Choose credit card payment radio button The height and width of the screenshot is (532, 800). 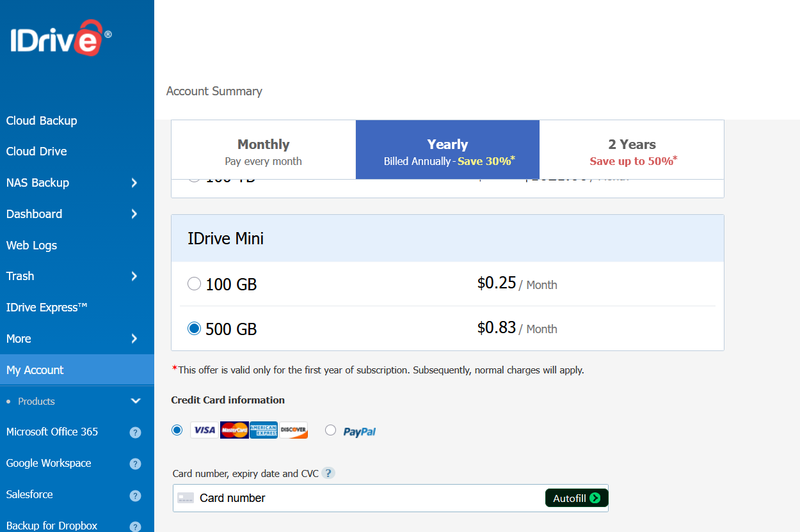[177, 430]
